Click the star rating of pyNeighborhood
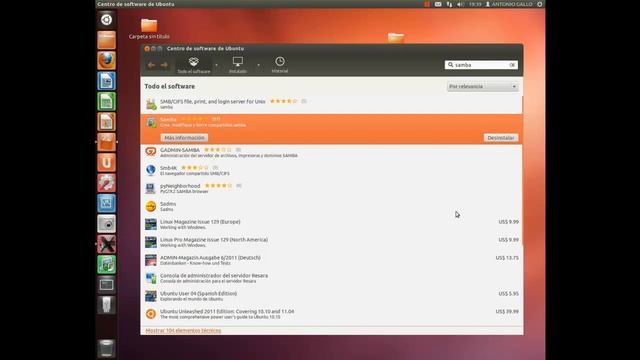Viewport: 640px width, 360px height. point(218,186)
